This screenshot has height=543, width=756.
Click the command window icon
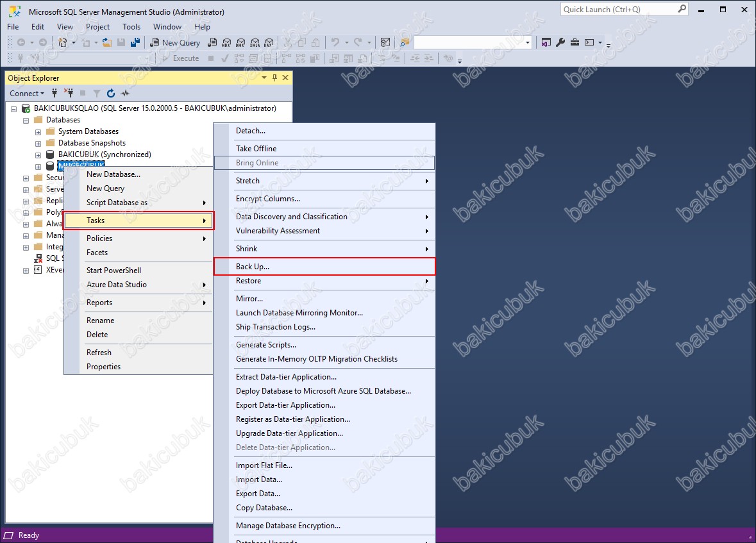[x=589, y=42]
